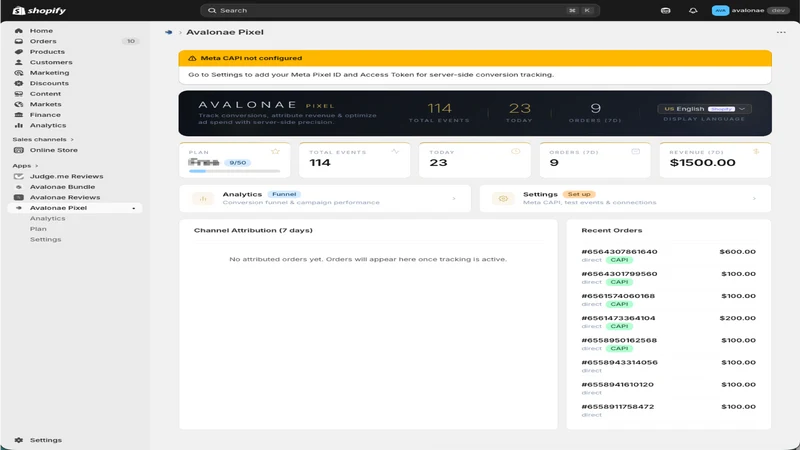Click the Products tag icon
The height and width of the screenshot is (450, 800).
point(19,52)
